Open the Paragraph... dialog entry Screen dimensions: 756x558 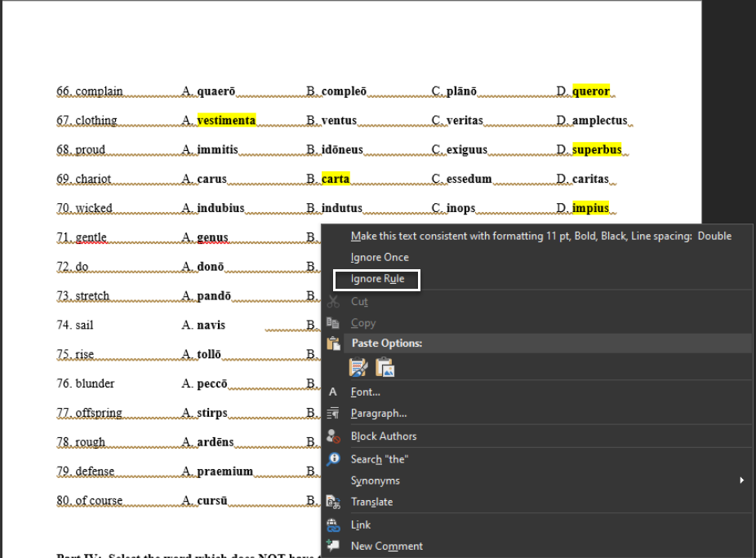click(379, 414)
